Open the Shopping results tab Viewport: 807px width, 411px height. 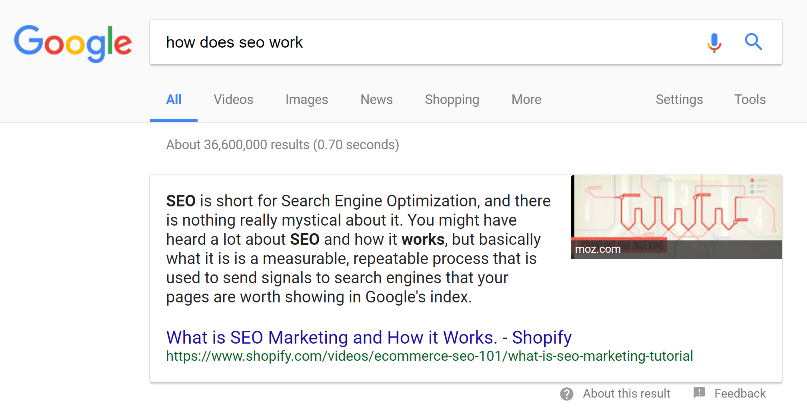pyautogui.click(x=452, y=99)
